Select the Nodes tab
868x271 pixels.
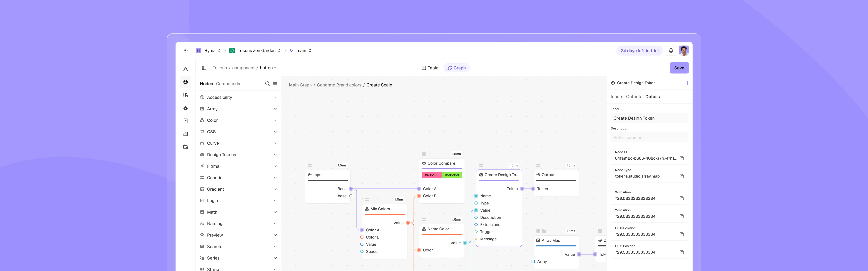click(x=206, y=84)
